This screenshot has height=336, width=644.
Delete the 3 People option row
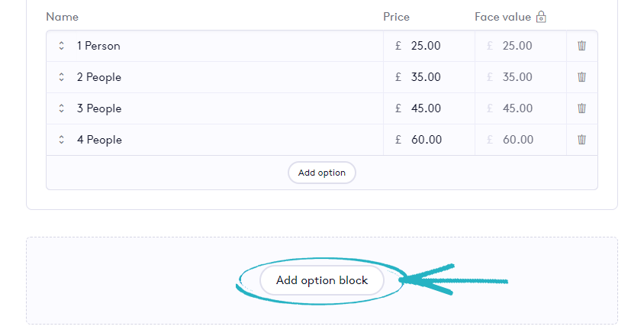pyautogui.click(x=581, y=108)
